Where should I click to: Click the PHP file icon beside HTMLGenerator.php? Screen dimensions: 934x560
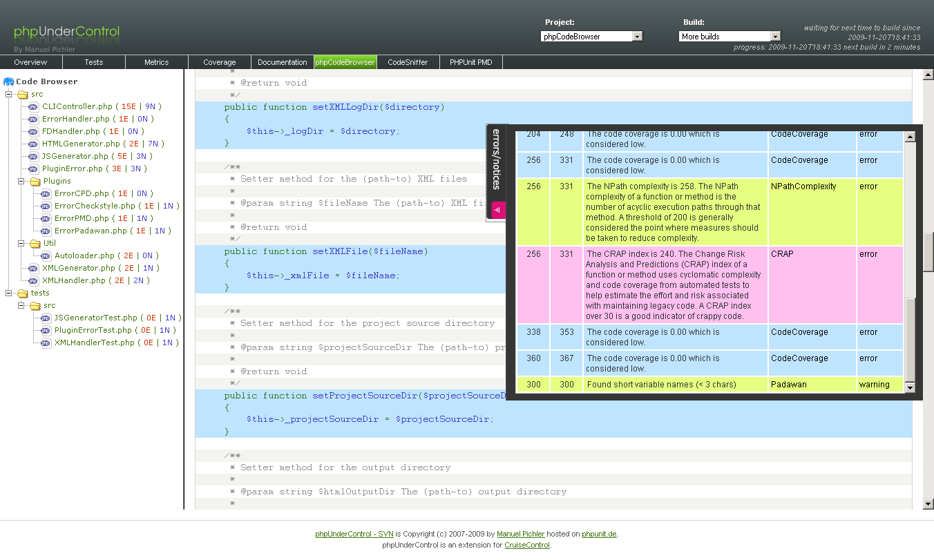[34, 144]
